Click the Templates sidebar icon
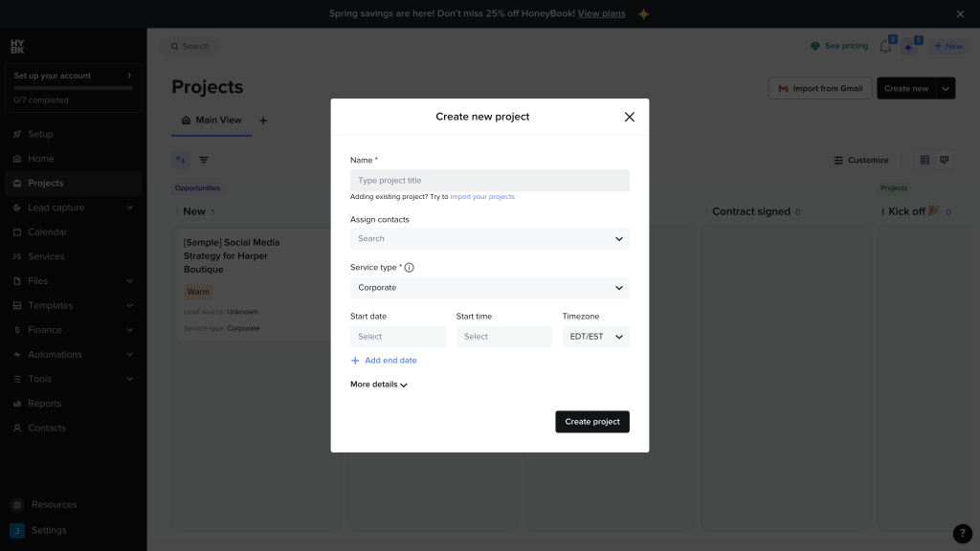 click(x=17, y=305)
